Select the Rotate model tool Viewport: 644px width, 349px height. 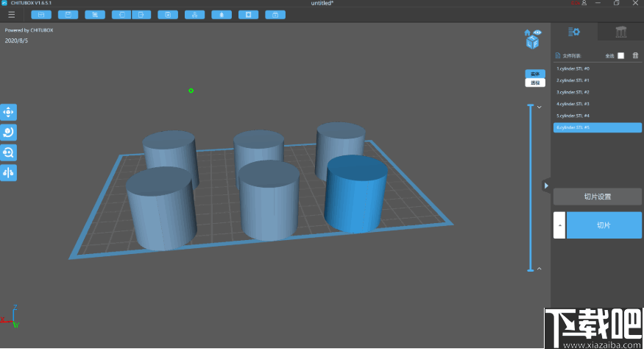(8, 132)
